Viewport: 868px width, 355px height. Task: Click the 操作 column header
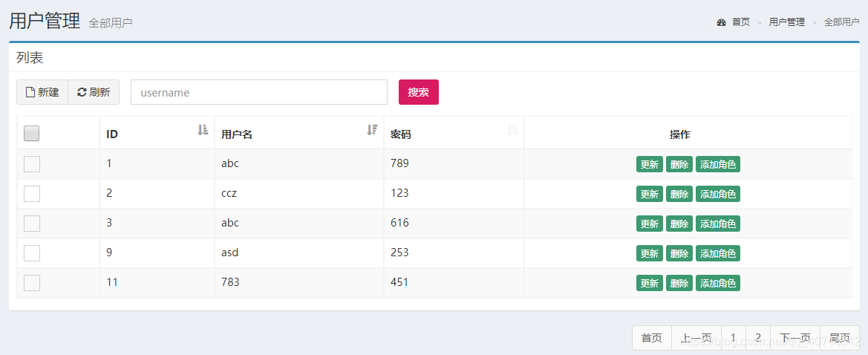(x=688, y=134)
